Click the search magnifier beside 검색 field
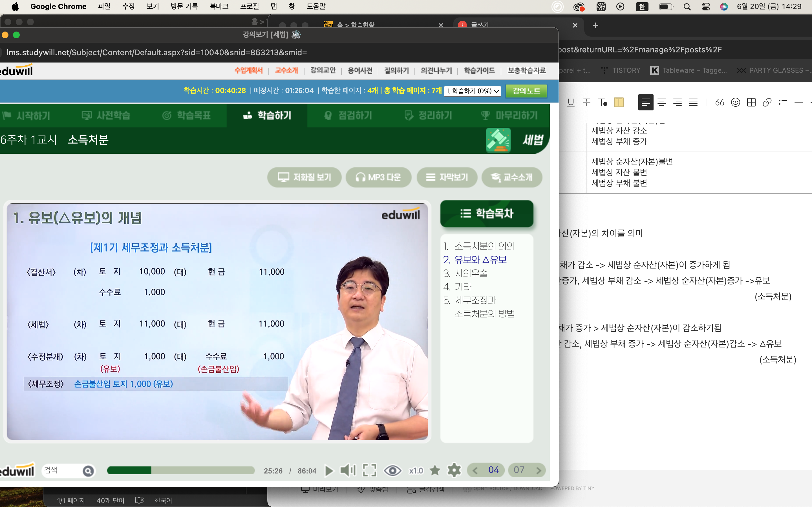Screen dimensions: 812x507 click(88, 471)
